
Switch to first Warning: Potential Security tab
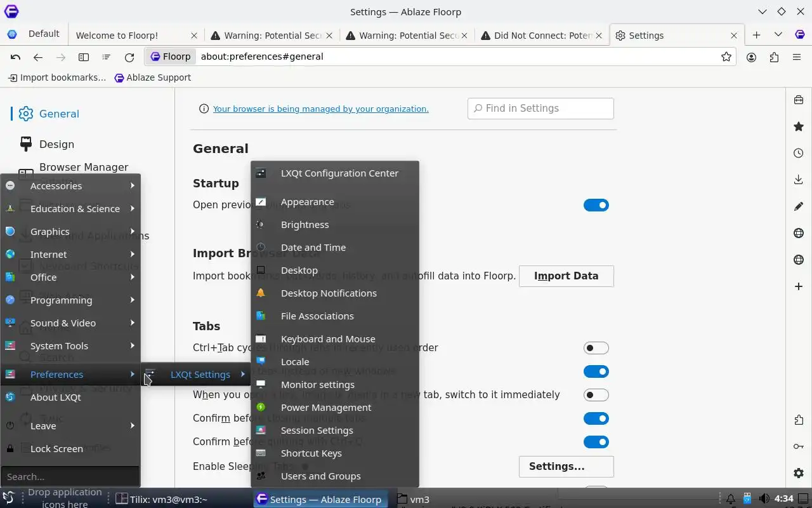[x=272, y=36]
